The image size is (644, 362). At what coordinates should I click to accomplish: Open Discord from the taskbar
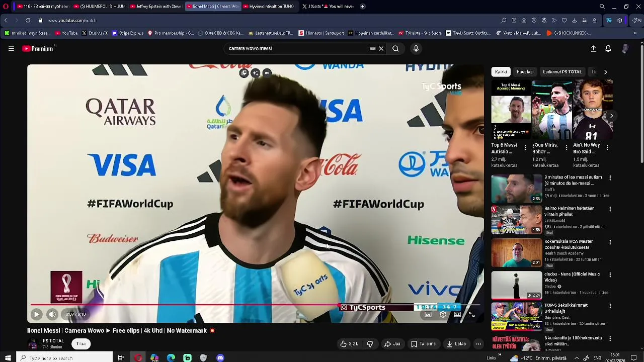(220, 358)
